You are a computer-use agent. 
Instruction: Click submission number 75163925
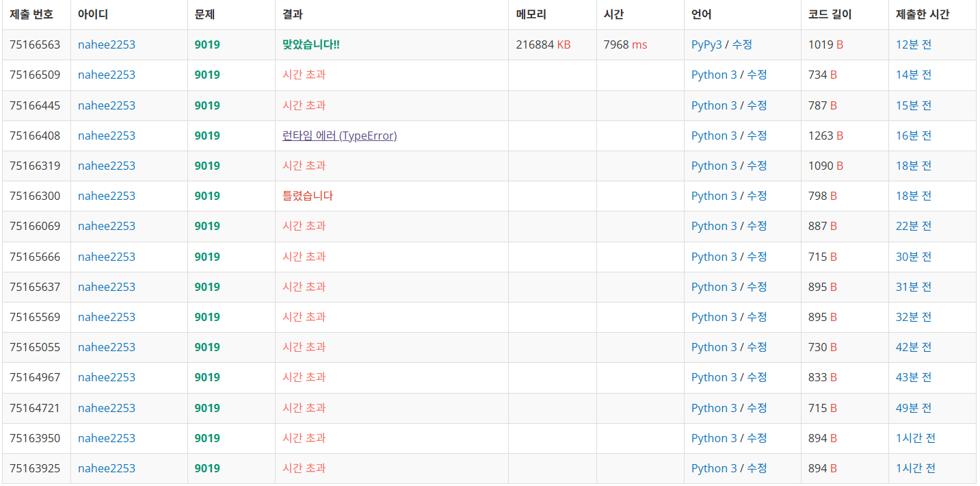(35, 468)
